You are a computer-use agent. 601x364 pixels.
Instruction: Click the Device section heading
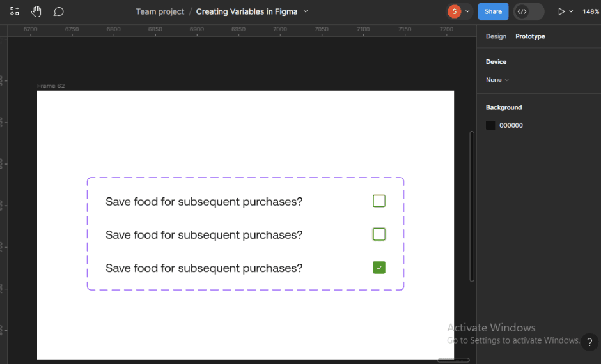(496, 61)
